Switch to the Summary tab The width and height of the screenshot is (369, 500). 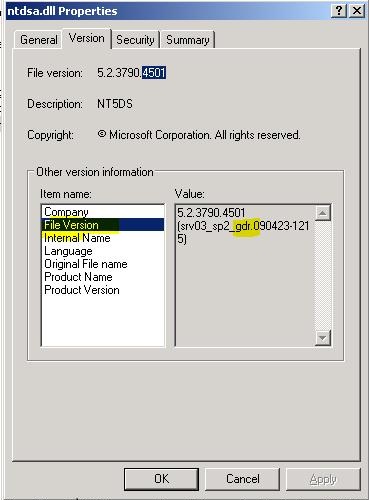pos(188,40)
